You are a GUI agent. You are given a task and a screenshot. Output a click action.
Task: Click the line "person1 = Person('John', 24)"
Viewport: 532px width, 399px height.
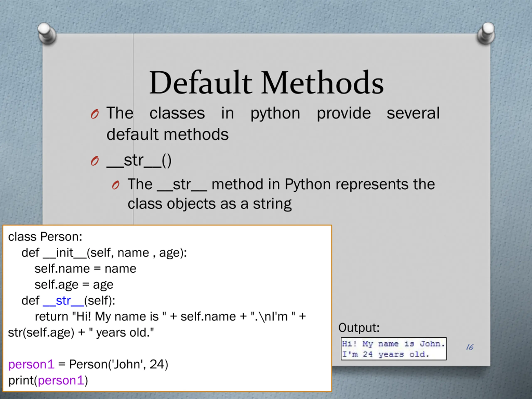(88, 364)
